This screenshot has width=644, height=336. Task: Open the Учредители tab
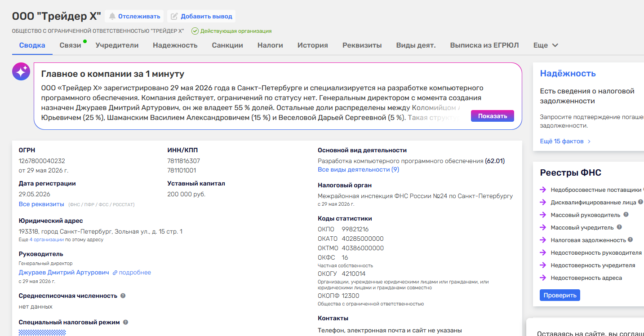117,45
